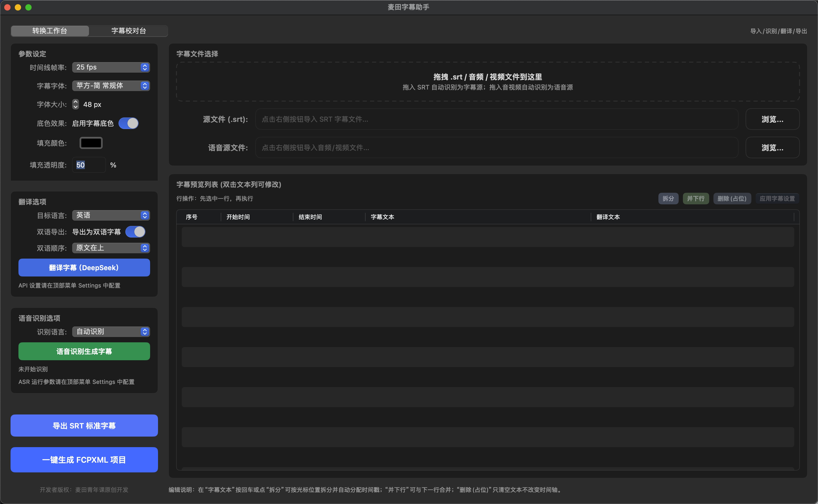Toggle the subtitle background color switch
The height and width of the screenshot is (504, 818).
click(x=128, y=123)
